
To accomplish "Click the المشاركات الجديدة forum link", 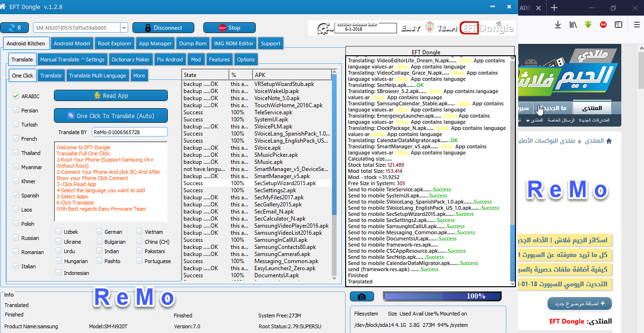I will tap(594, 120).
